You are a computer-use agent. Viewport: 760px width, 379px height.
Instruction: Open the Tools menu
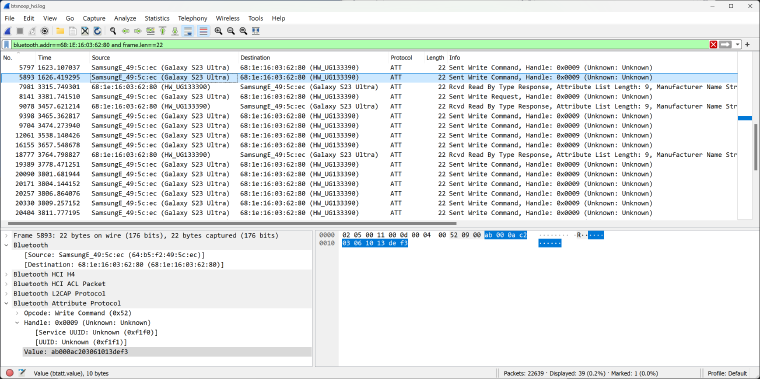256,18
